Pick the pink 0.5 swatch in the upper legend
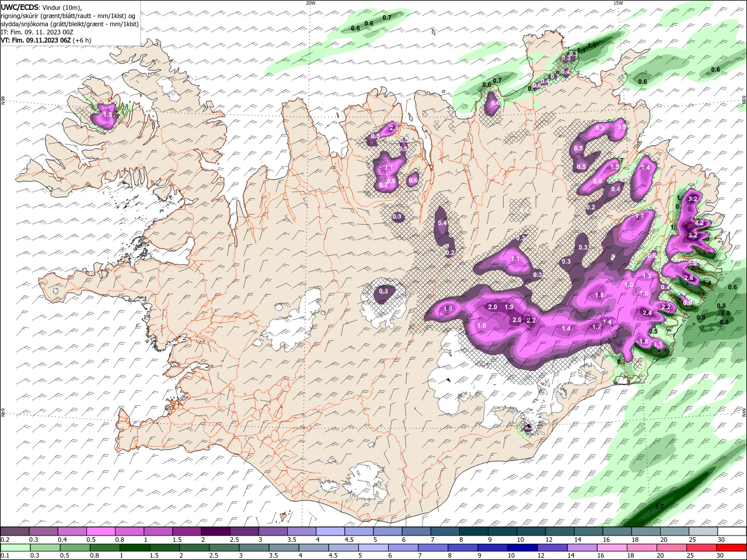Image resolution: width=747 pixels, height=560 pixels. click(x=100, y=531)
